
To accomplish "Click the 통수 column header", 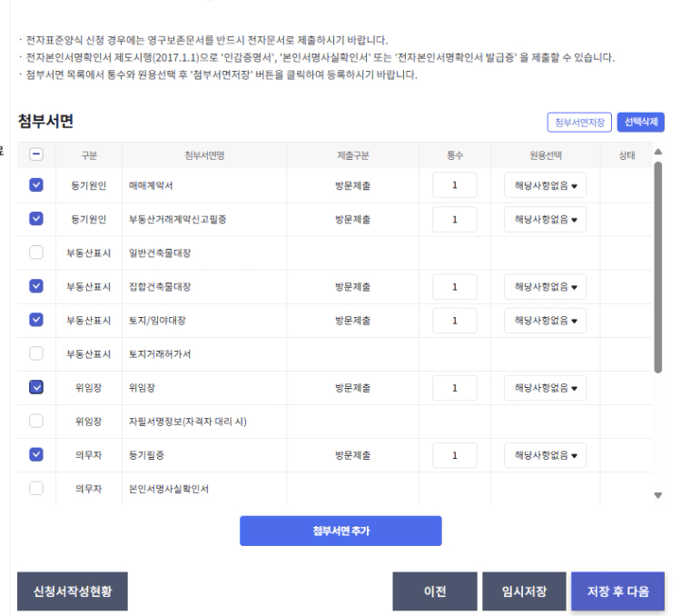I will [455, 155].
